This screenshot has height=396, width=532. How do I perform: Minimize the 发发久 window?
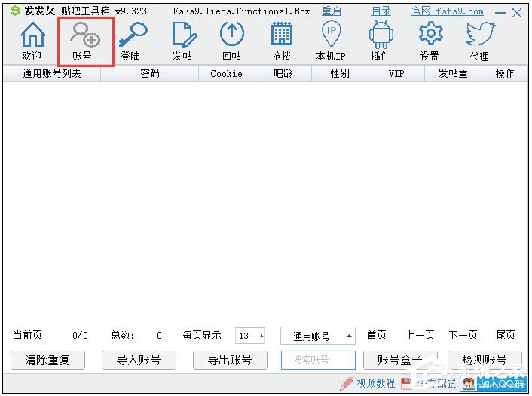500,13
